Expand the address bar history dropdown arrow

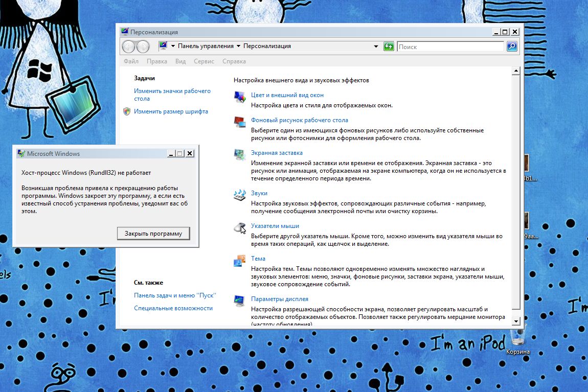pyautogui.click(x=376, y=47)
